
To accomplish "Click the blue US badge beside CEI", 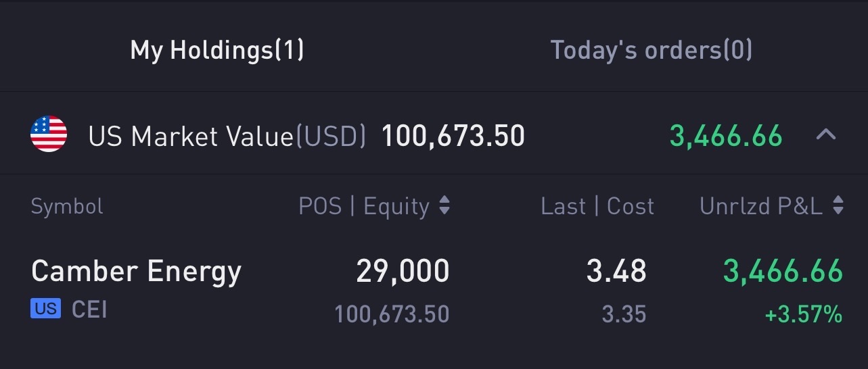I will (46, 309).
